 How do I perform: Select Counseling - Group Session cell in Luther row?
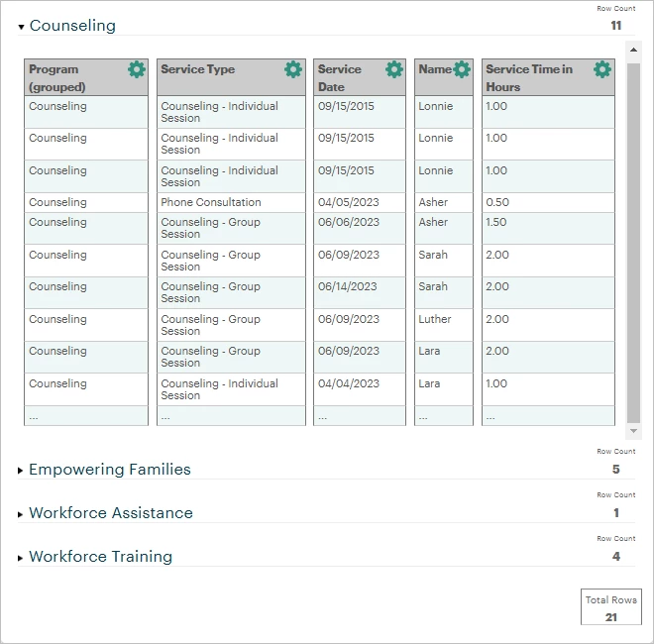(x=231, y=325)
